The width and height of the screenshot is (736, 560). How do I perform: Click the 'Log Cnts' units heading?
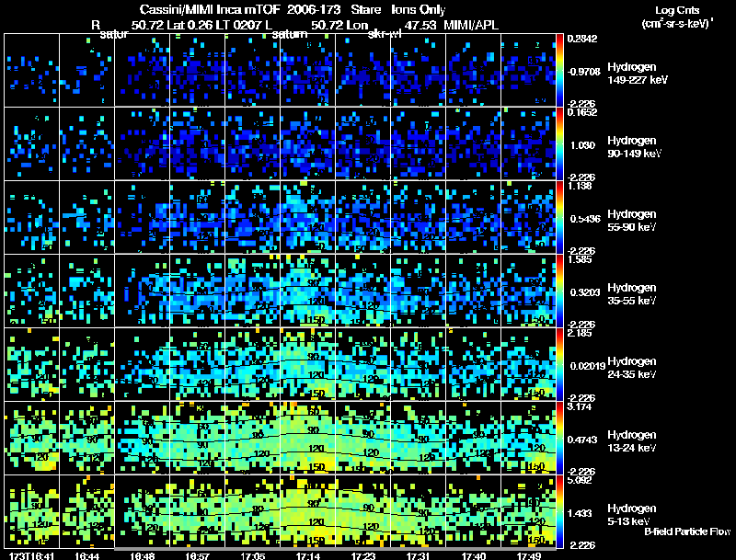point(677,10)
